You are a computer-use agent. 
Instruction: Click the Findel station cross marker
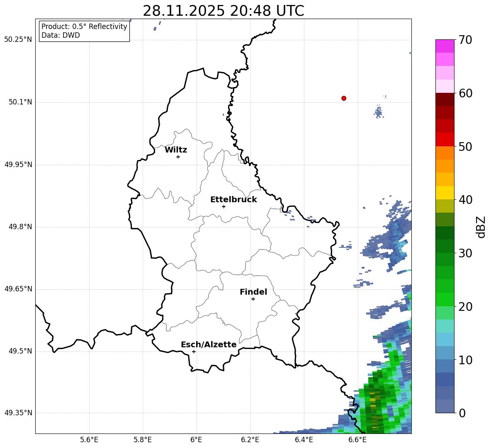point(253,299)
